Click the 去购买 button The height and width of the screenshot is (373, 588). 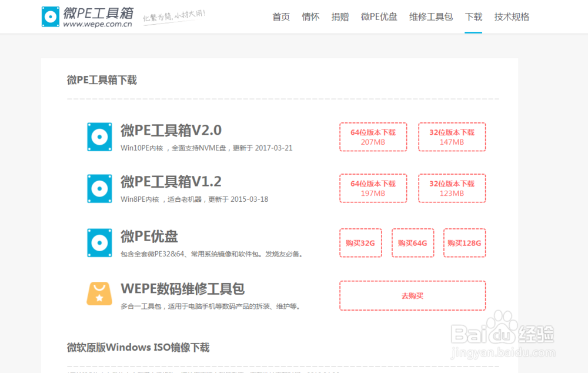pos(413,296)
